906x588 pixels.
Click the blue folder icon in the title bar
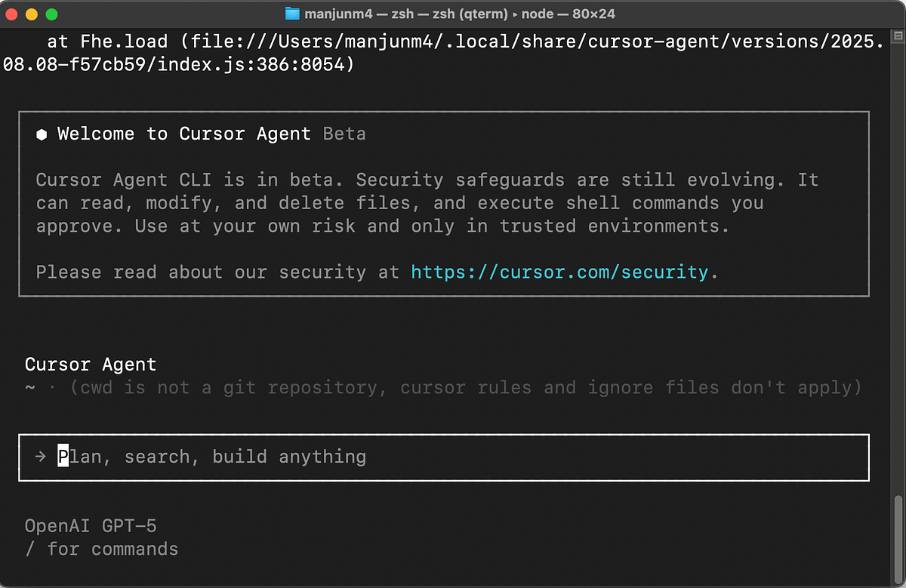[x=293, y=13]
